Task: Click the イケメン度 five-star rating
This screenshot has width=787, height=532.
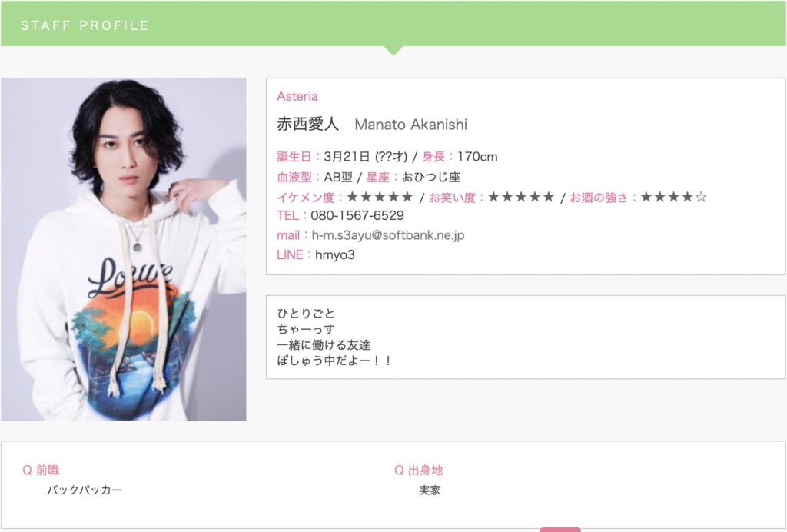Action: (380, 197)
